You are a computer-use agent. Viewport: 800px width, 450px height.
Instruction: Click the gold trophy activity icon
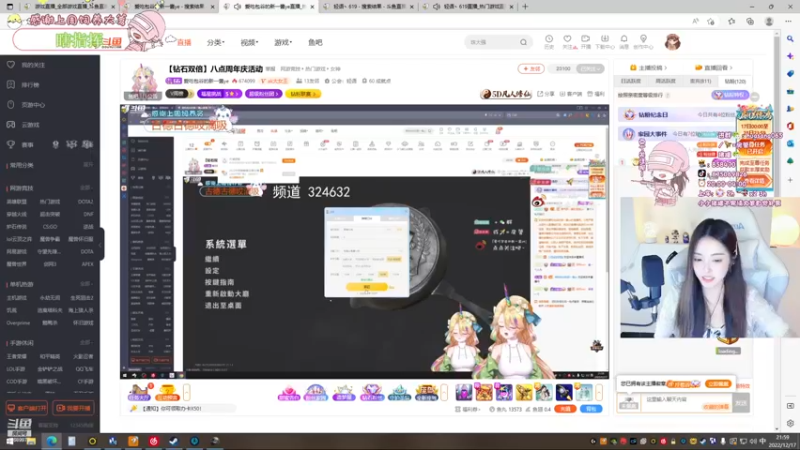(x=167, y=392)
